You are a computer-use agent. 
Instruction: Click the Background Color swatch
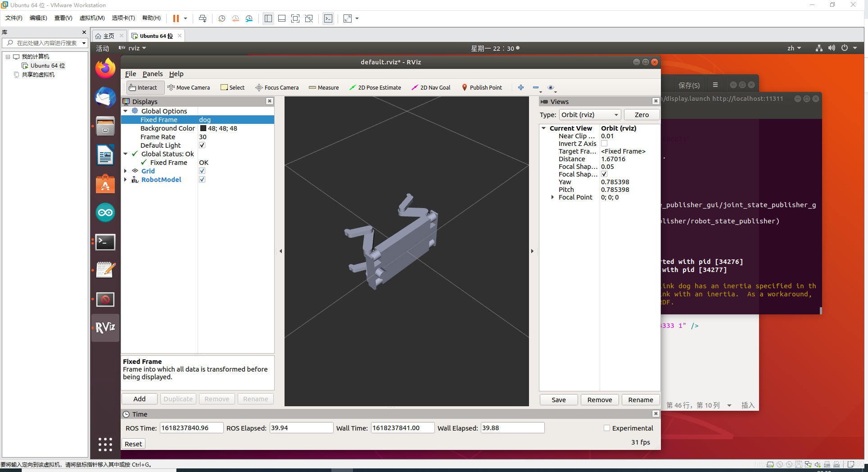tap(203, 128)
